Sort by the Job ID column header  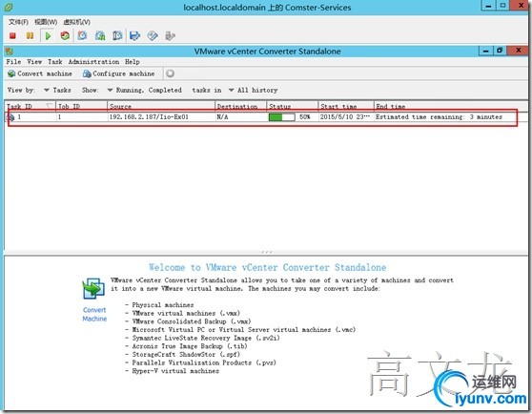click(x=81, y=106)
